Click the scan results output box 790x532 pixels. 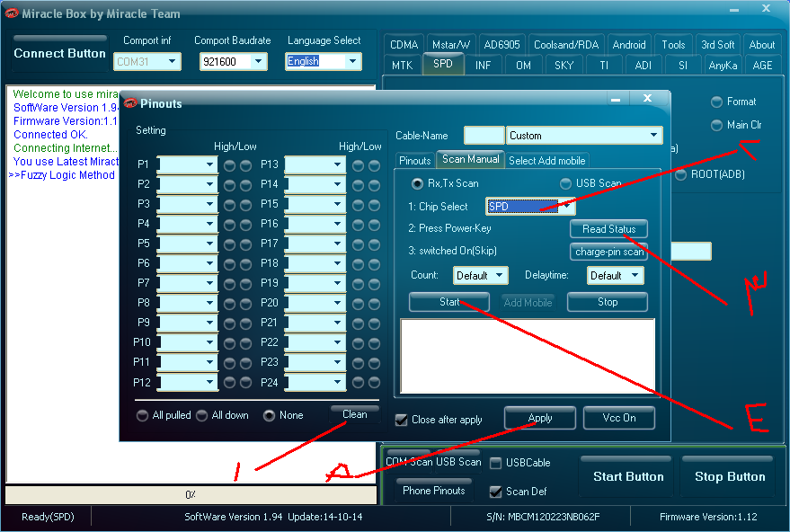click(x=528, y=356)
